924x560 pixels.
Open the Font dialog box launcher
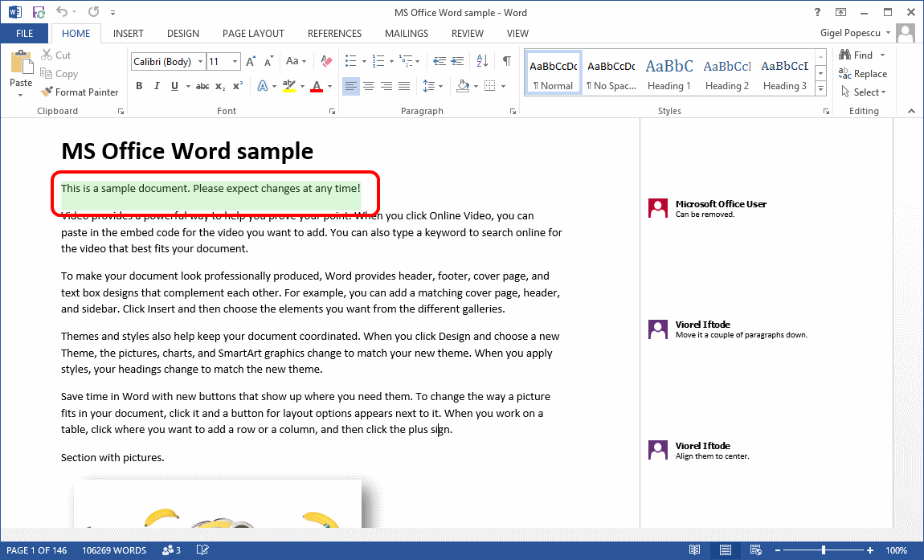332,111
